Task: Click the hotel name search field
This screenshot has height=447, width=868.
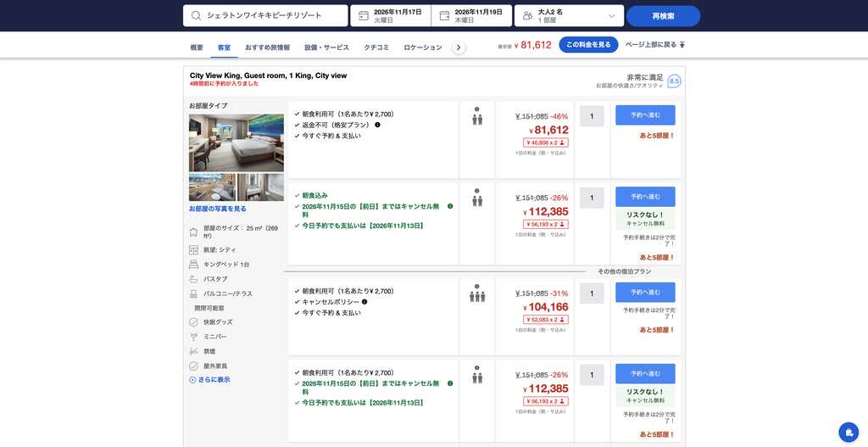Action: [265, 15]
